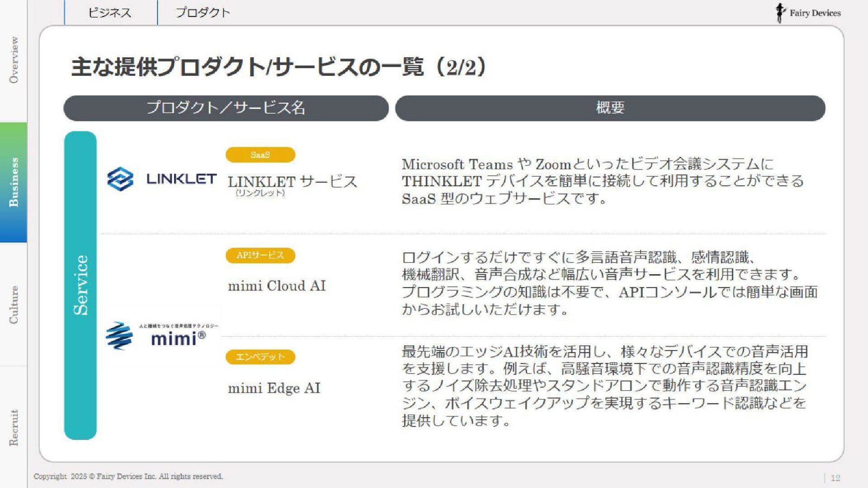
Task: Select the ビジネス top tab
Action: (x=110, y=13)
